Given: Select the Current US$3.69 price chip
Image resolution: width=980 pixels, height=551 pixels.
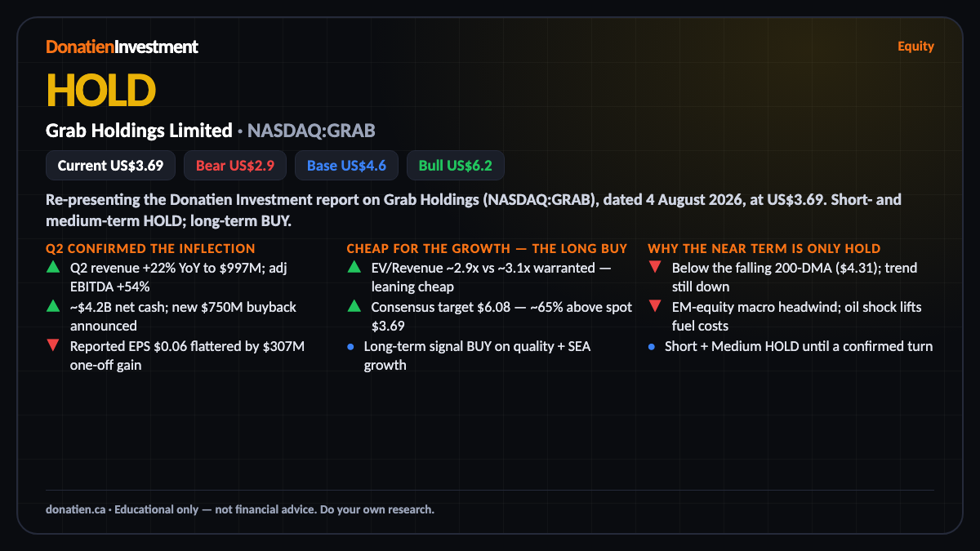Looking at the screenshot, I should point(110,166).
